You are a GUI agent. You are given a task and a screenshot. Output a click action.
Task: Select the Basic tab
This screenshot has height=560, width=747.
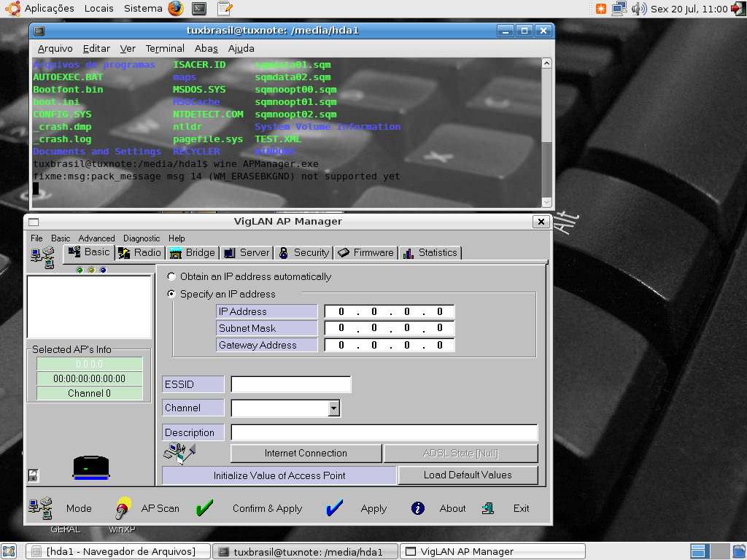click(x=89, y=252)
